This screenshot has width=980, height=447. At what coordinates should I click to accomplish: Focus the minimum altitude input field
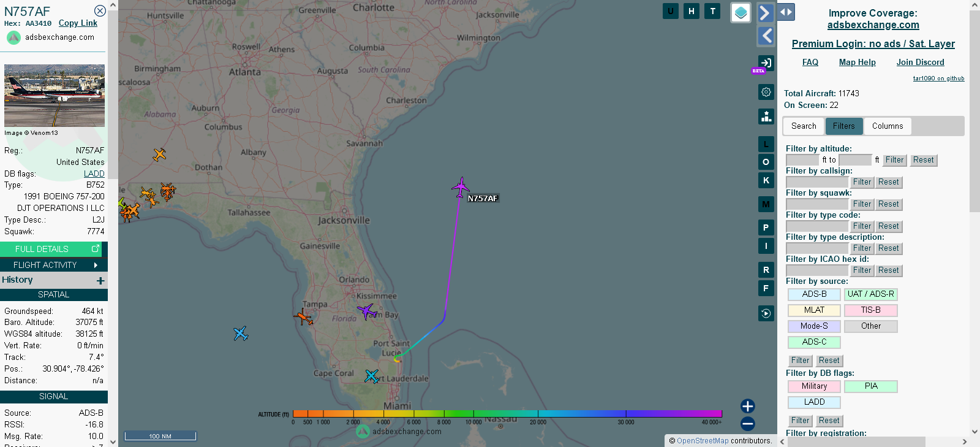pyautogui.click(x=803, y=160)
